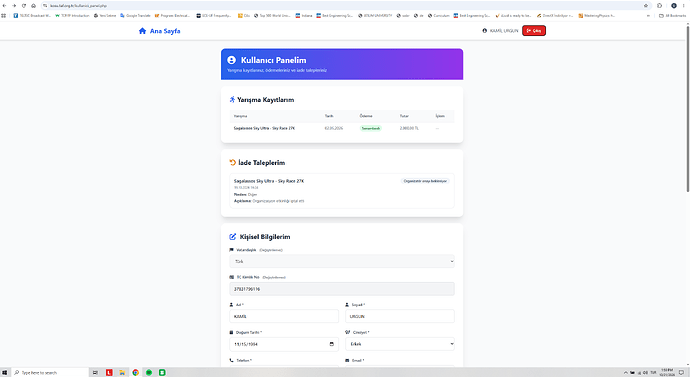
Task: Click the refund arrow icon beside İade Taleplerim
Action: (x=232, y=162)
